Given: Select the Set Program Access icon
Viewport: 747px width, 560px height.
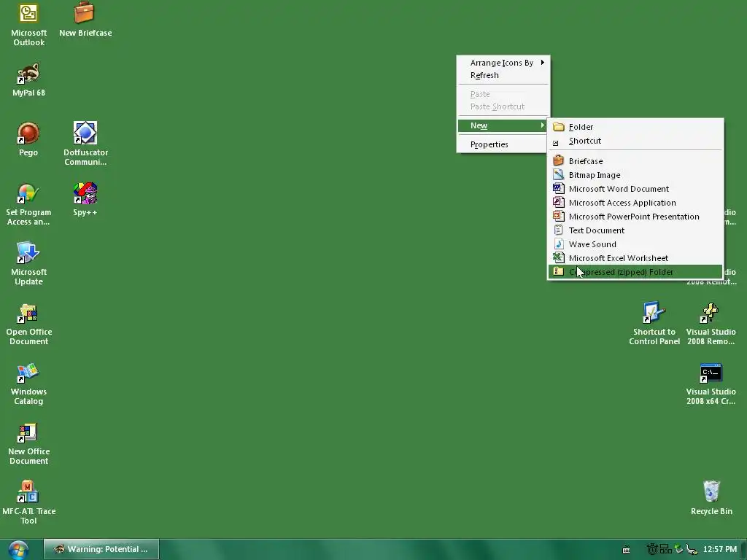Looking at the screenshot, I should coord(28,204).
